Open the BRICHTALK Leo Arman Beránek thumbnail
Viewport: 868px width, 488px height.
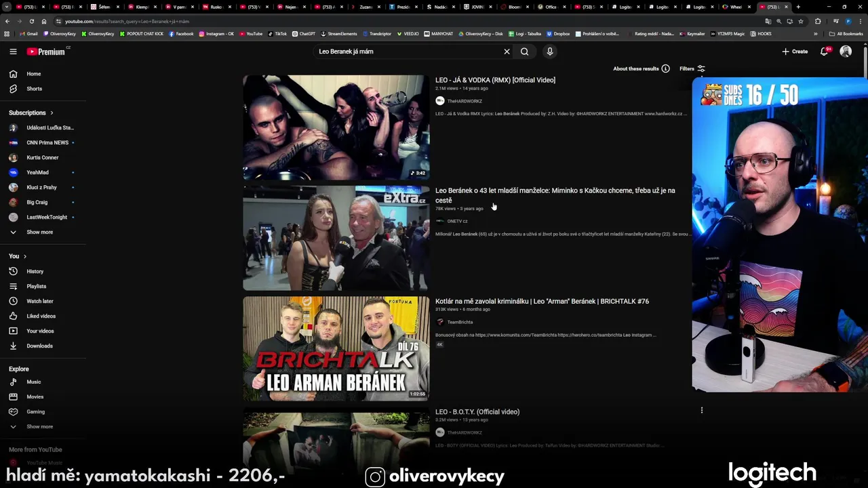coord(336,348)
